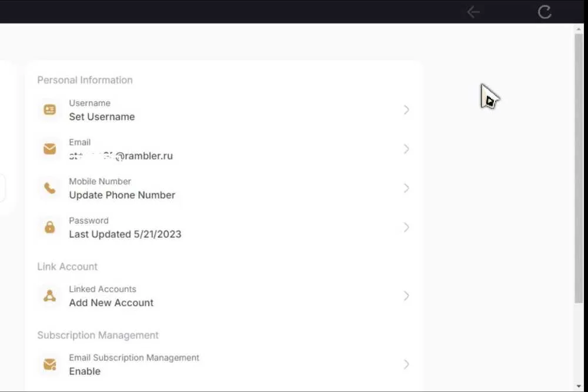588x392 pixels.
Task: Open the Username row chevron
Action: pyautogui.click(x=406, y=109)
